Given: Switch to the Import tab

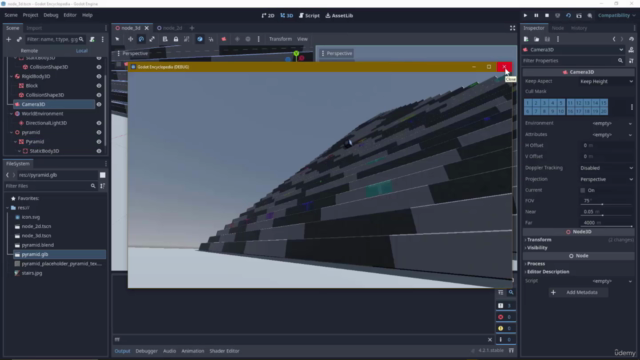Looking at the screenshot, I should point(34,28).
